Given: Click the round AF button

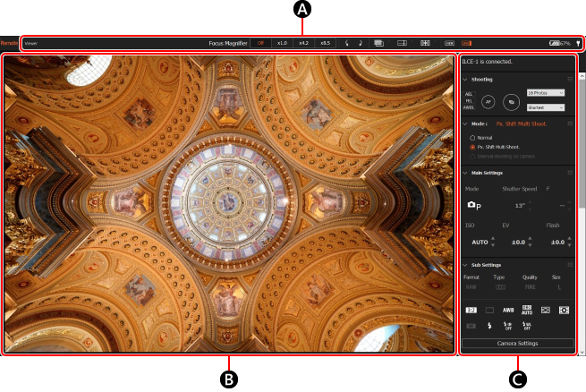Looking at the screenshot, I should point(488,102).
